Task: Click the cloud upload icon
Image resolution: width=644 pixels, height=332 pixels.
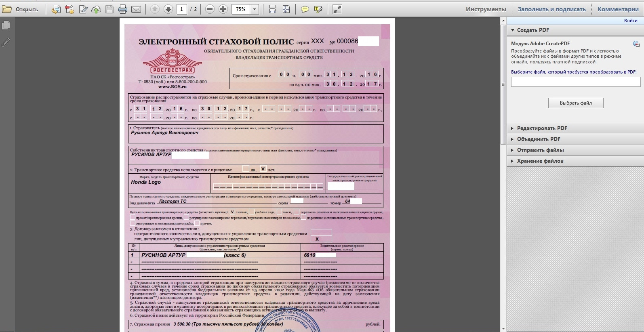Action: pyautogui.click(x=96, y=9)
